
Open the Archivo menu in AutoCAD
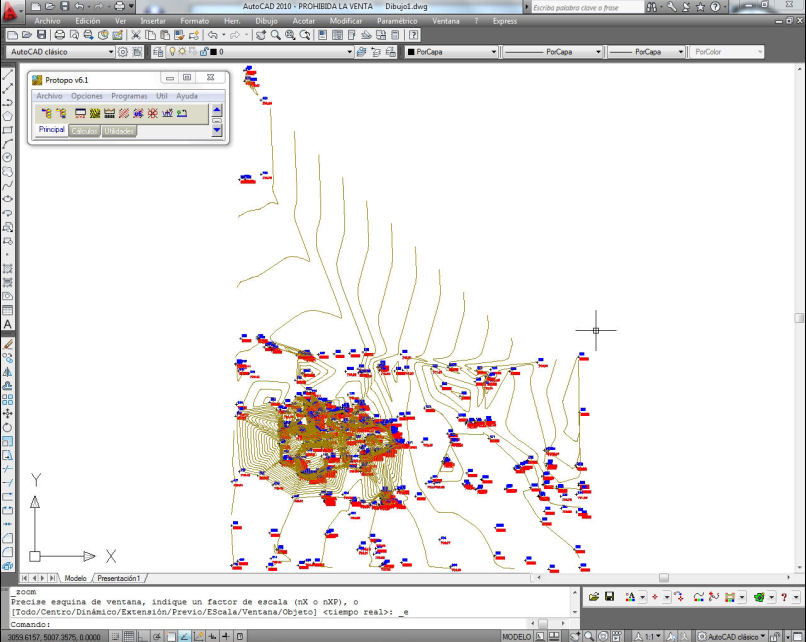coord(47,21)
